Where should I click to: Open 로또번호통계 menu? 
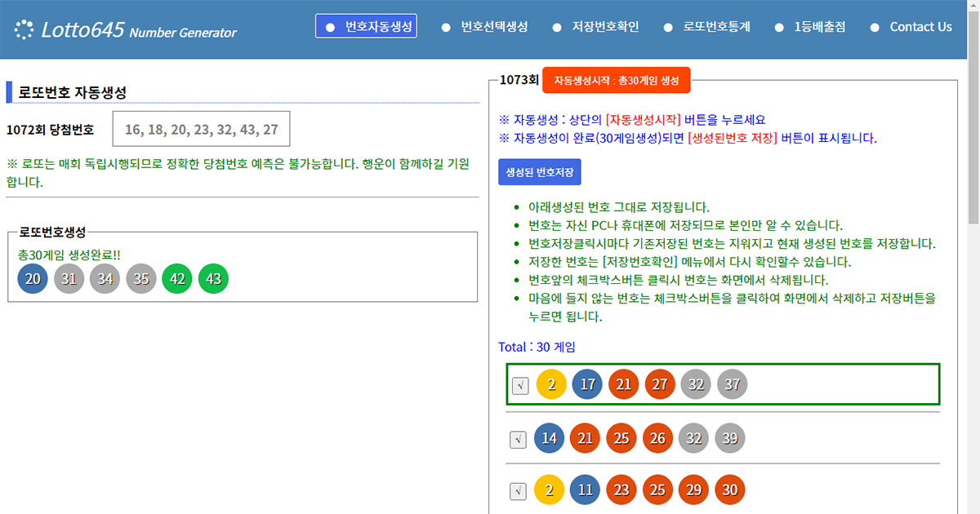point(706,26)
